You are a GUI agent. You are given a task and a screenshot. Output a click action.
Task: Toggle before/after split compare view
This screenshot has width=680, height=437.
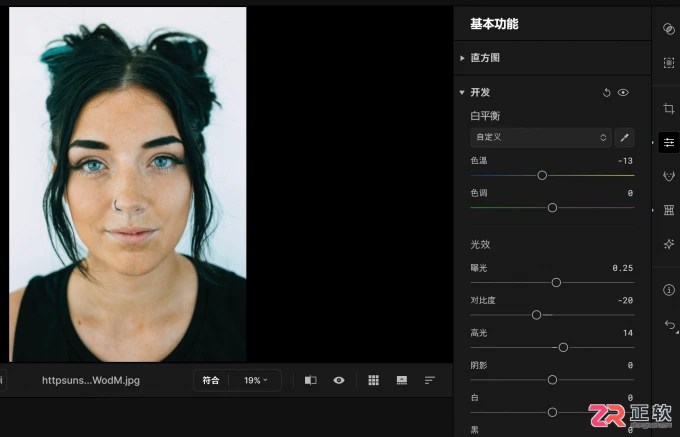(311, 380)
